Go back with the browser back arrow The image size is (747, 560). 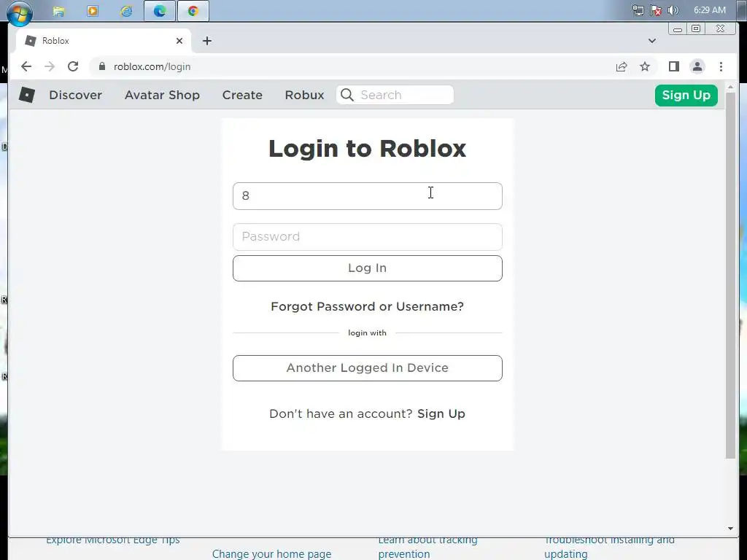(x=26, y=66)
